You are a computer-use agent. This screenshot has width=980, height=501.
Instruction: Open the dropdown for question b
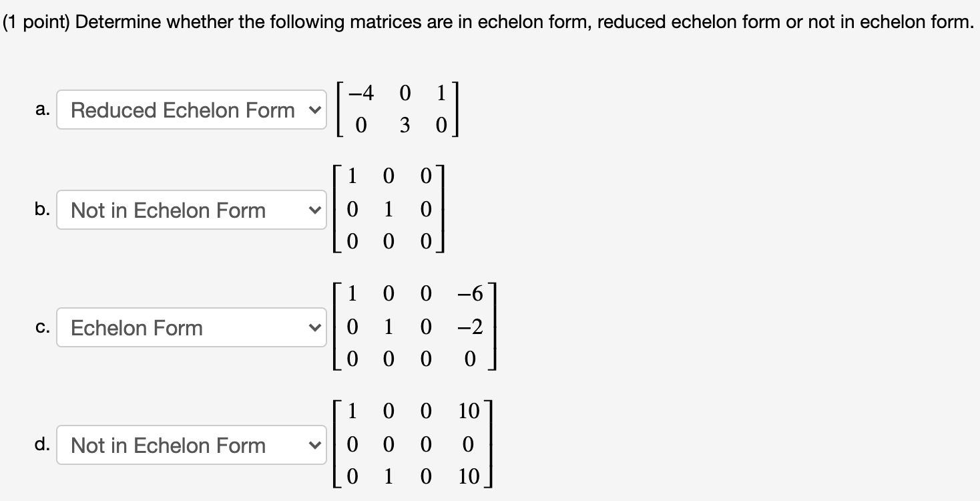click(x=192, y=210)
